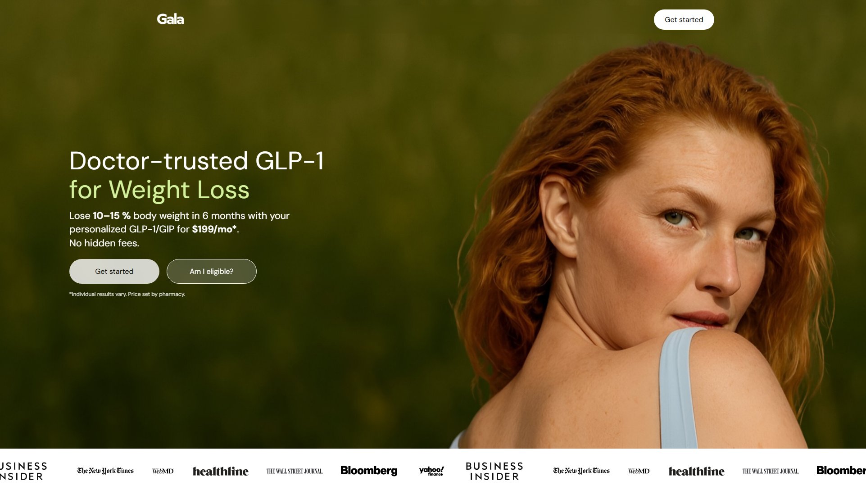Click the second New York Times logo

[581, 471]
